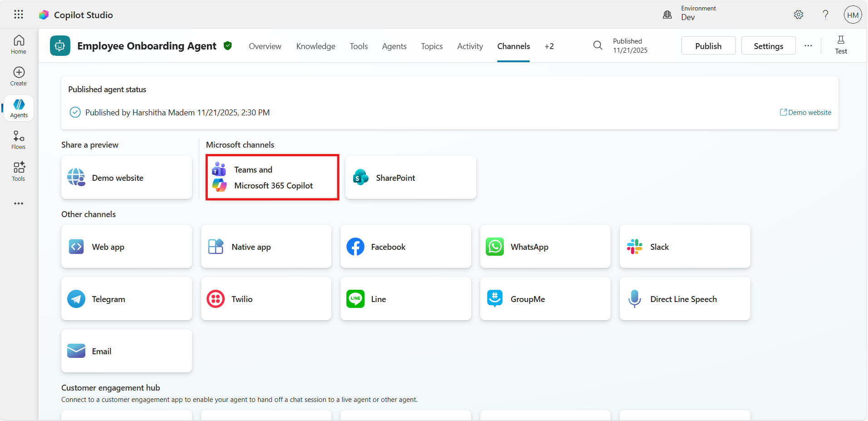Choose the Slack channel card
The width and height of the screenshot is (868, 421).
point(685,247)
